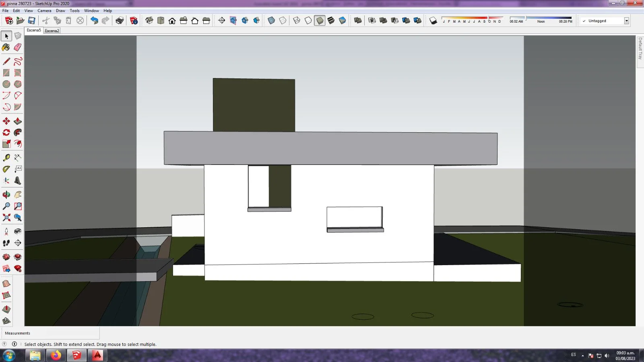
Task: Click the status bar info icon
Action: point(14,344)
